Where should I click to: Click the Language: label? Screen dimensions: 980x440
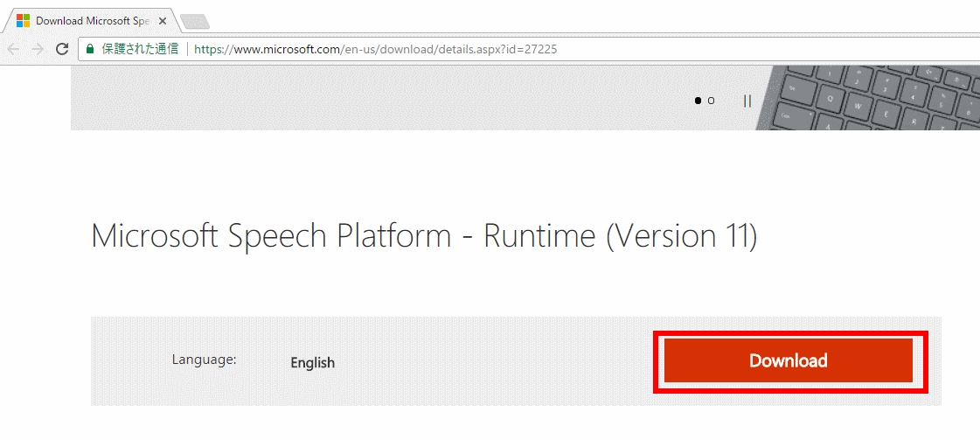point(204,360)
